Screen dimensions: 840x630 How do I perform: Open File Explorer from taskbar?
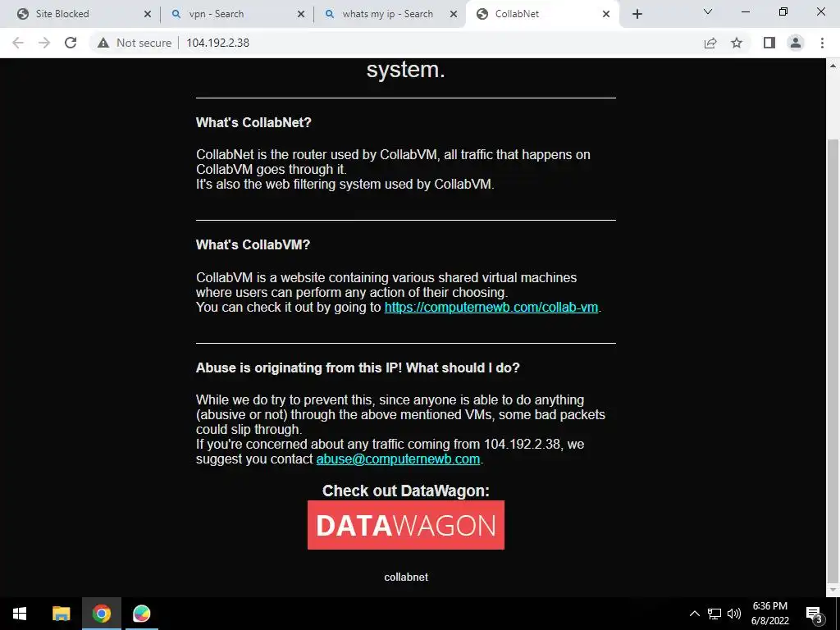61,614
